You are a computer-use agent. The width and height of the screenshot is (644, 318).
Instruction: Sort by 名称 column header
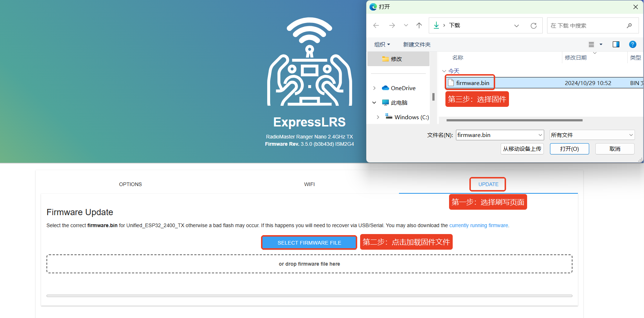458,57
